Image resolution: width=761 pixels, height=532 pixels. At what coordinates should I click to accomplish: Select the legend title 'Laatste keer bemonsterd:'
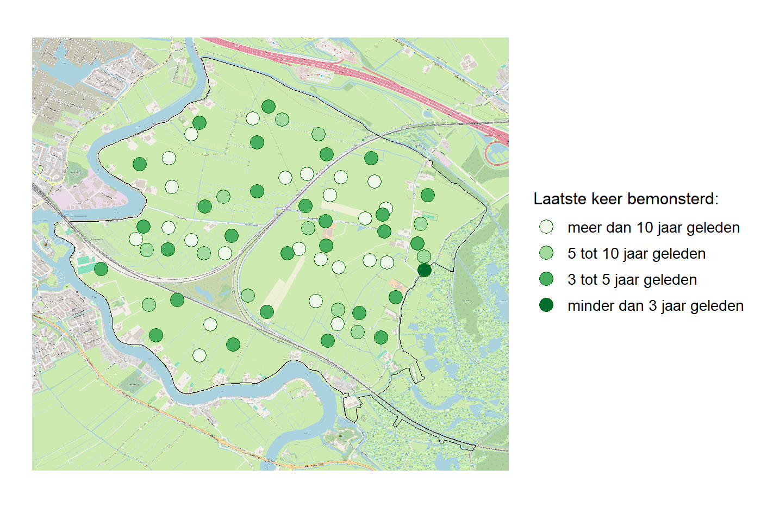[626, 199]
